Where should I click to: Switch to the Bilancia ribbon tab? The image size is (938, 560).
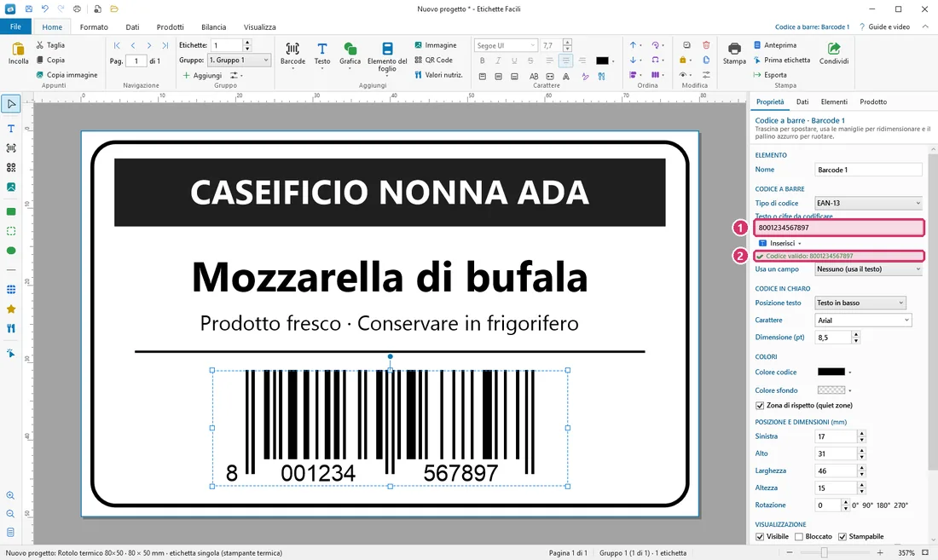tap(213, 27)
